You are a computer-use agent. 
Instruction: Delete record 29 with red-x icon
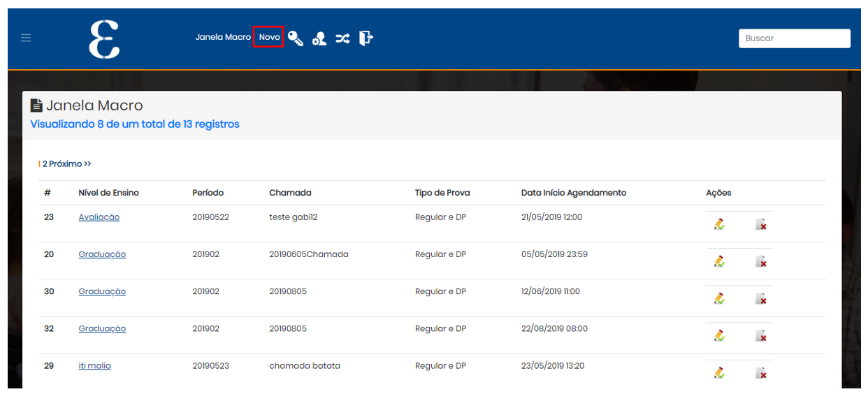point(761,372)
